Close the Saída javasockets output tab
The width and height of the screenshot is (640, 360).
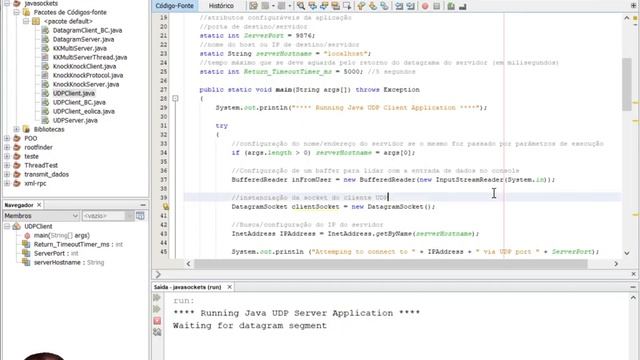point(229,287)
